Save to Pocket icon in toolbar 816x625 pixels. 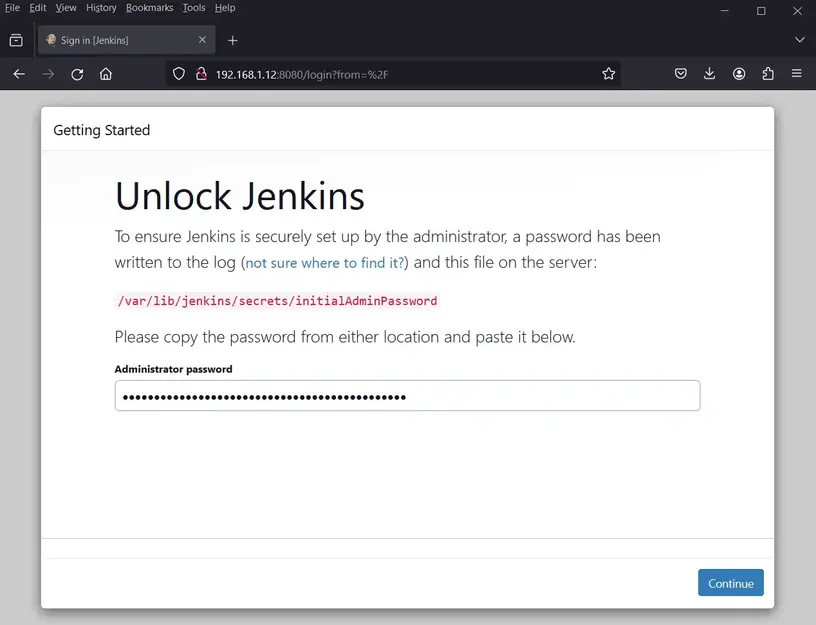point(680,74)
